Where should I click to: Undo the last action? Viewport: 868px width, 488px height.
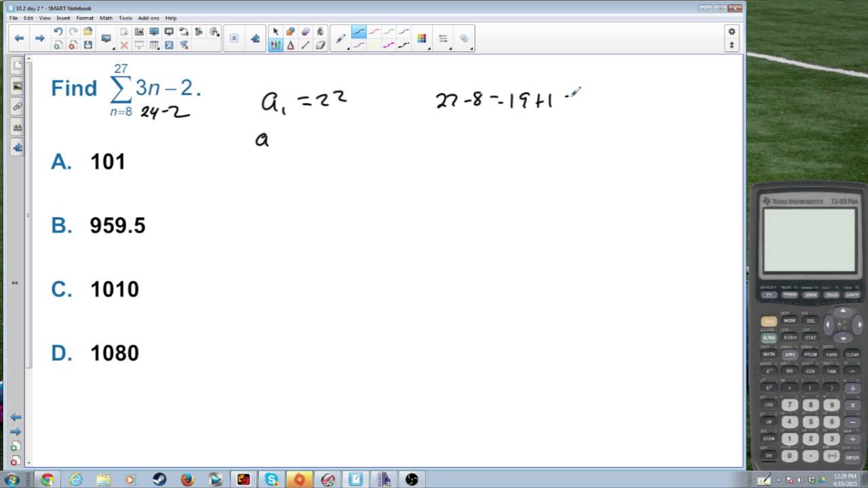click(58, 31)
